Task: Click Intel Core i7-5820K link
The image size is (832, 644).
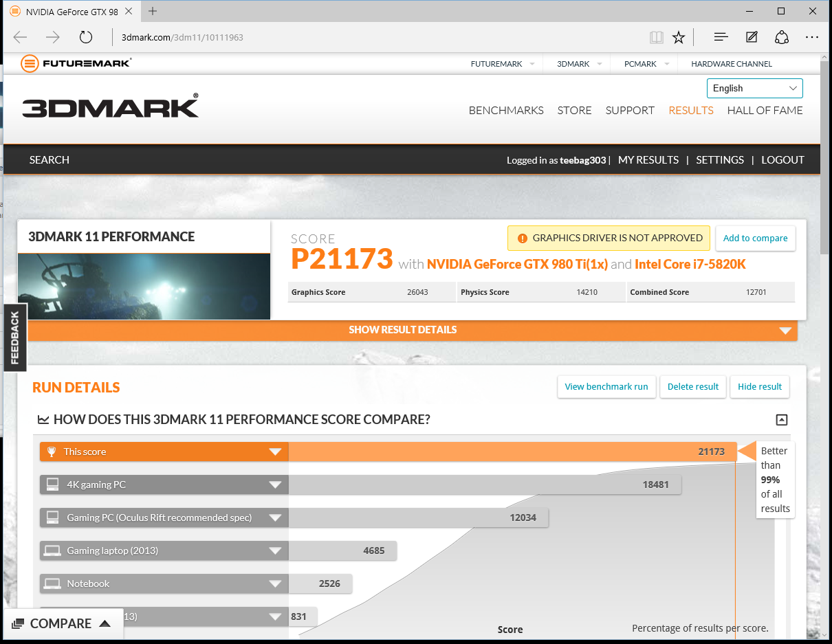Action: click(690, 264)
